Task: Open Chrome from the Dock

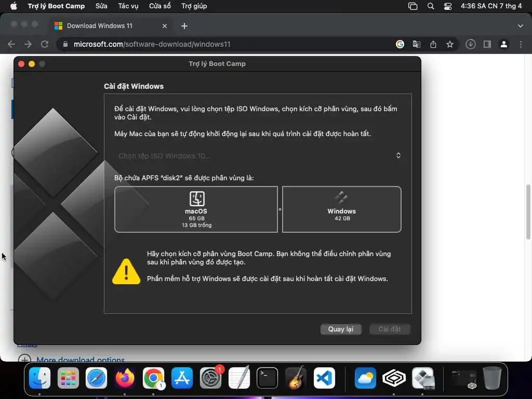Action: point(153,378)
